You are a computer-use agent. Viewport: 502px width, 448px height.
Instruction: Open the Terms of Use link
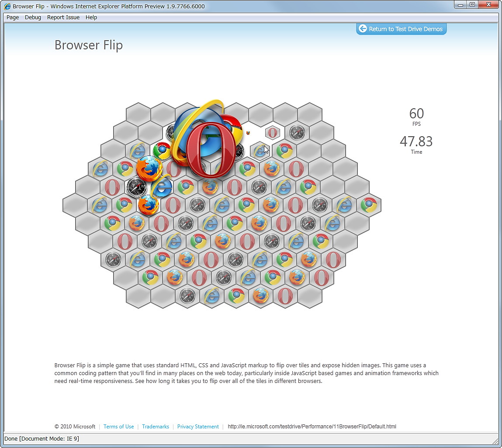coord(118,427)
